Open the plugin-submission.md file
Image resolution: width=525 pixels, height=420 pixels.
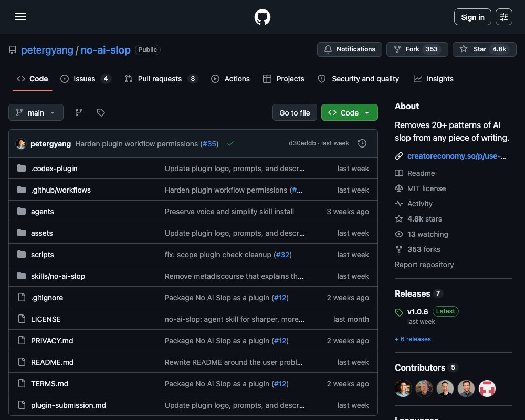tap(68, 405)
